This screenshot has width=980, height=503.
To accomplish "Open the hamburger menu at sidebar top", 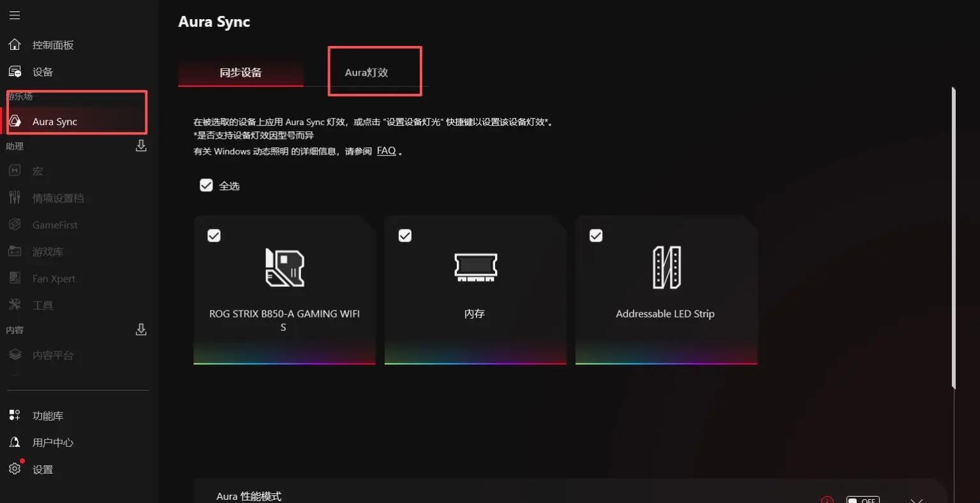I will [15, 15].
